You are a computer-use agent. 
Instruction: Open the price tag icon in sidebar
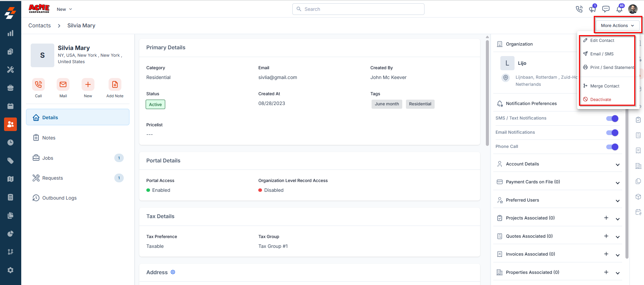(x=10, y=161)
